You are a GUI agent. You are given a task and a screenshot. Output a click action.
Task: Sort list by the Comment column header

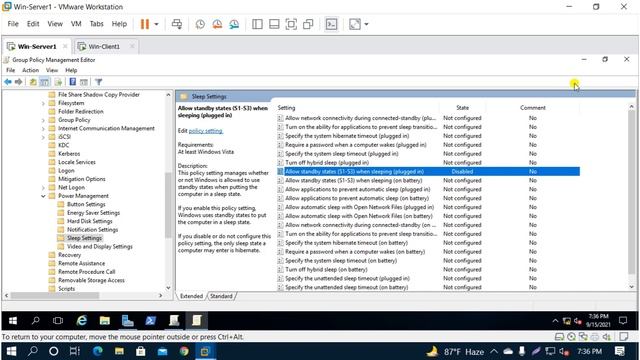(533, 108)
